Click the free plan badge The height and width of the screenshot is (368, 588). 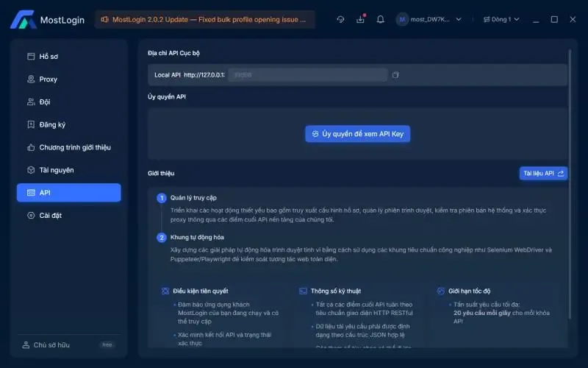[x=107, y=344]
